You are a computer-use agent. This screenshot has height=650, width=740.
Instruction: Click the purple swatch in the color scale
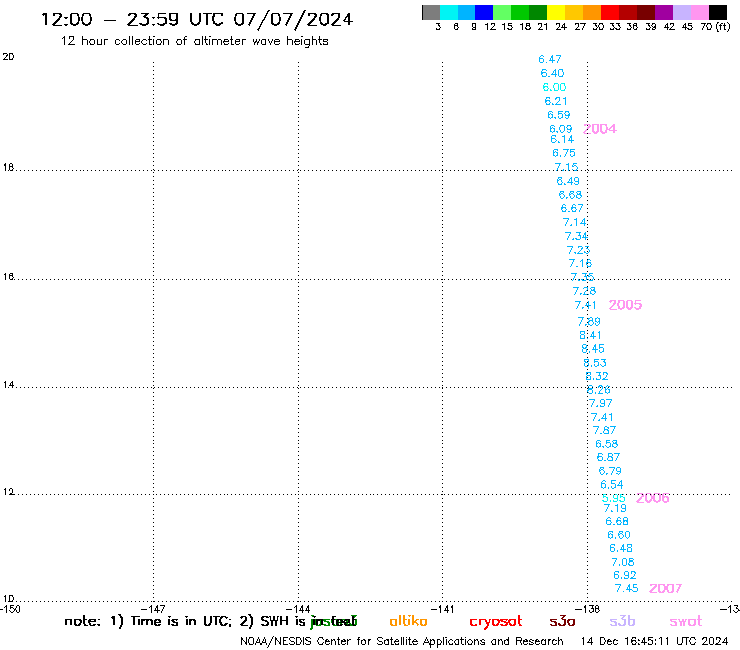pos(664,12)
